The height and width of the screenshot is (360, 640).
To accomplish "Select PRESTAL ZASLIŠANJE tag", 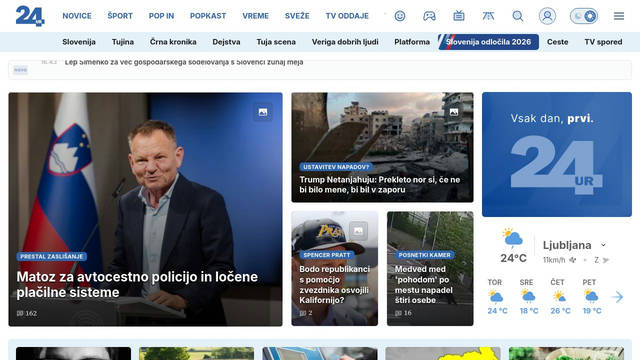I will (x=51, y=256).
